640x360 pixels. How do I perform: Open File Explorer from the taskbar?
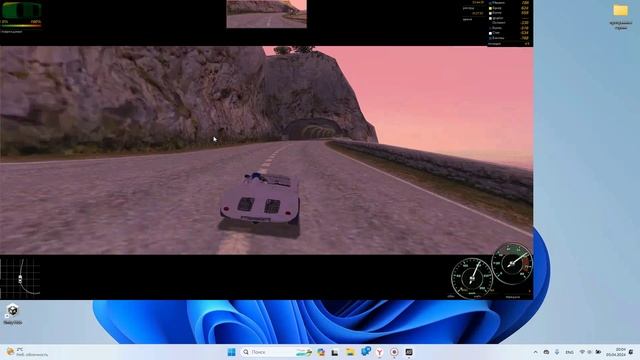[350, 352]
